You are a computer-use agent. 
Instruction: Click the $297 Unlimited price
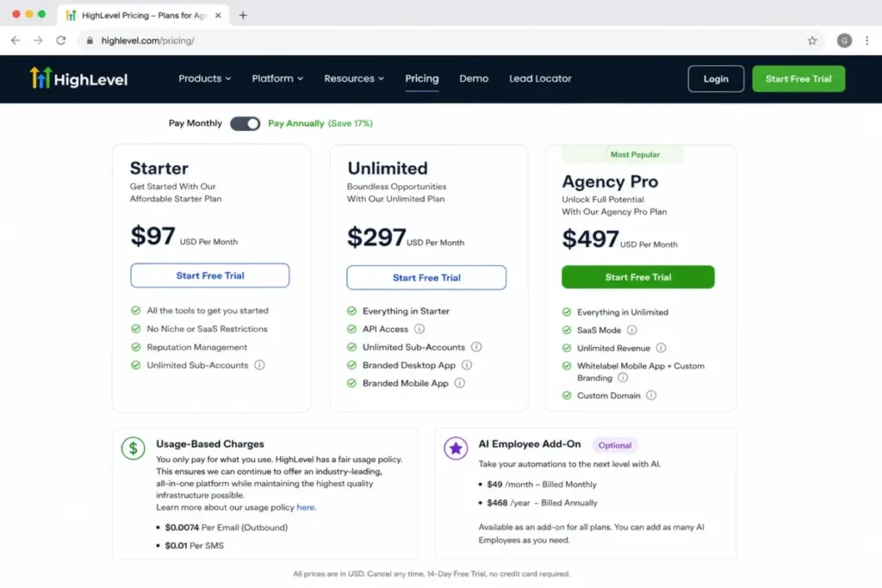click(376, 238)
